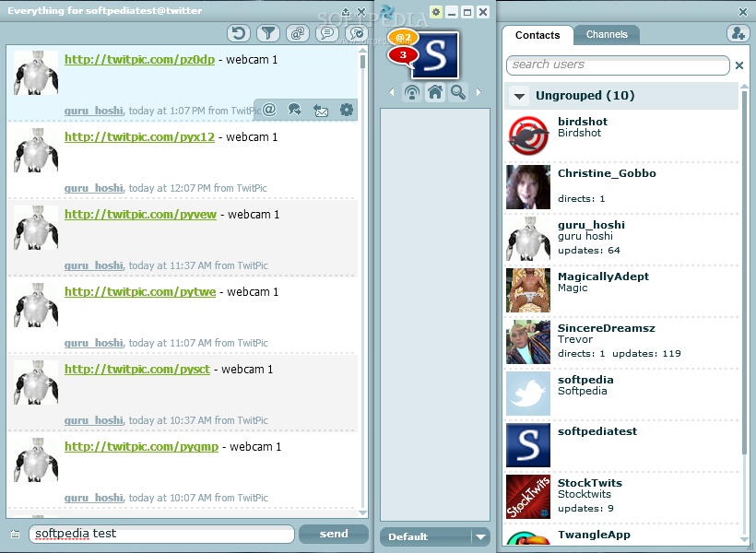The height and width of the screenshot is (553, 756).
Task: Click the Contacts list scrollbar
Action: (744, 273)
